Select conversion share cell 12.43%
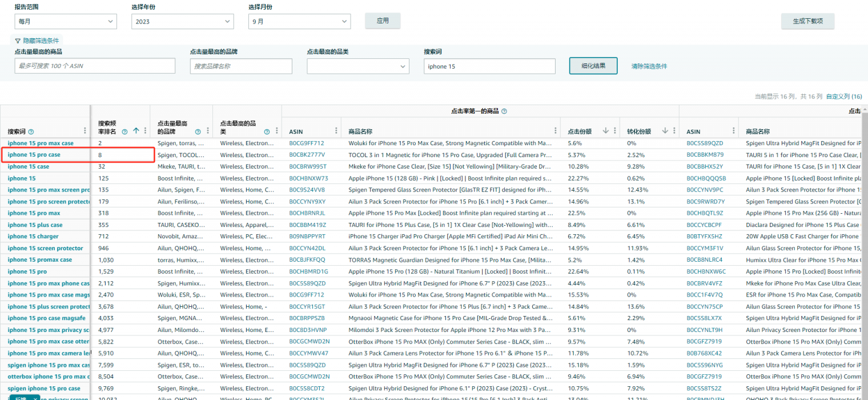The width and height of the screenshot is (868, 400). click(x=638, y=190)
